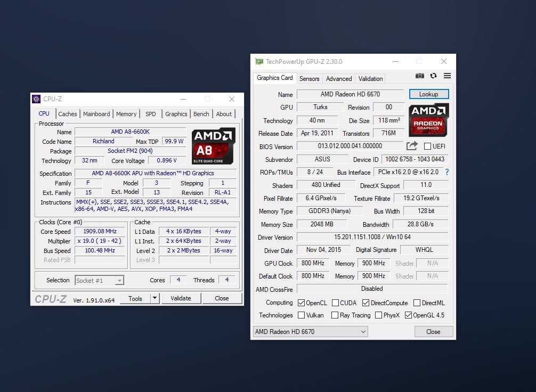Open the About tab in CPU-Z
The image size is (536, 392).
pos(224,114)
